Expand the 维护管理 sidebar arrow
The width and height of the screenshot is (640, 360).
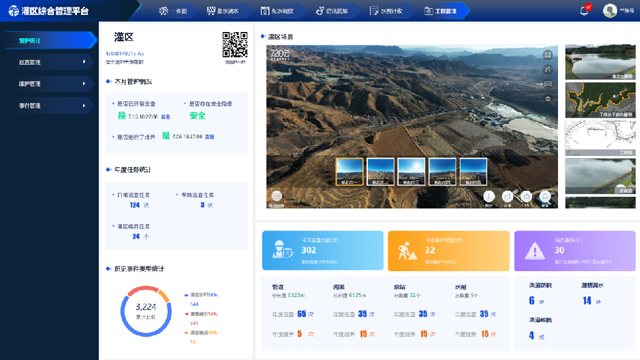point(84,84)
